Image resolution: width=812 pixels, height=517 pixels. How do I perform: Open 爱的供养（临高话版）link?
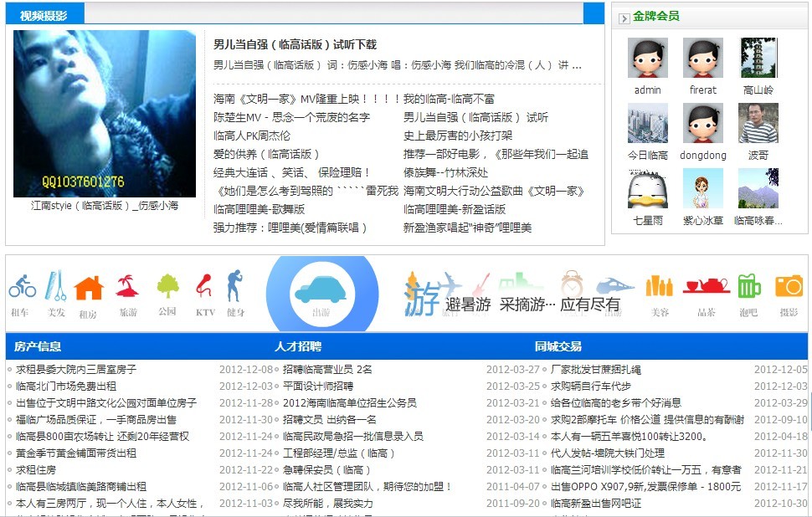coord(266,154)
